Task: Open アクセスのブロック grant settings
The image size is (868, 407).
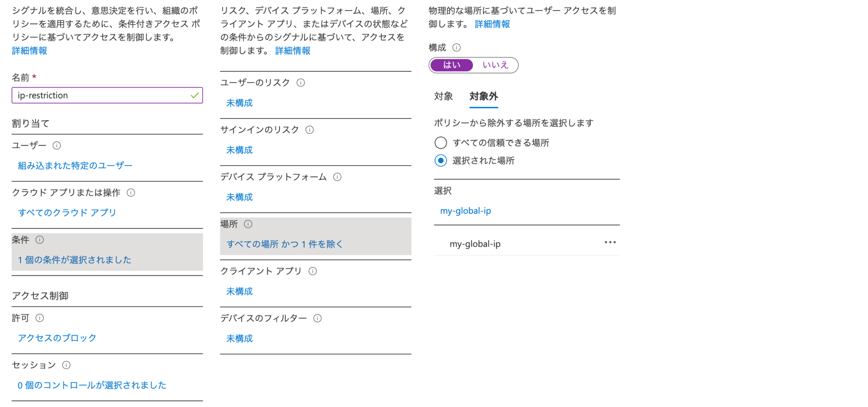Action: tap(56, 338)
